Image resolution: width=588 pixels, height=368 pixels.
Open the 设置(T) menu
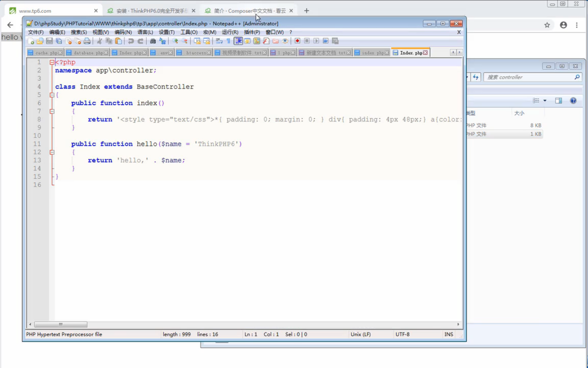tap(167, 32)
